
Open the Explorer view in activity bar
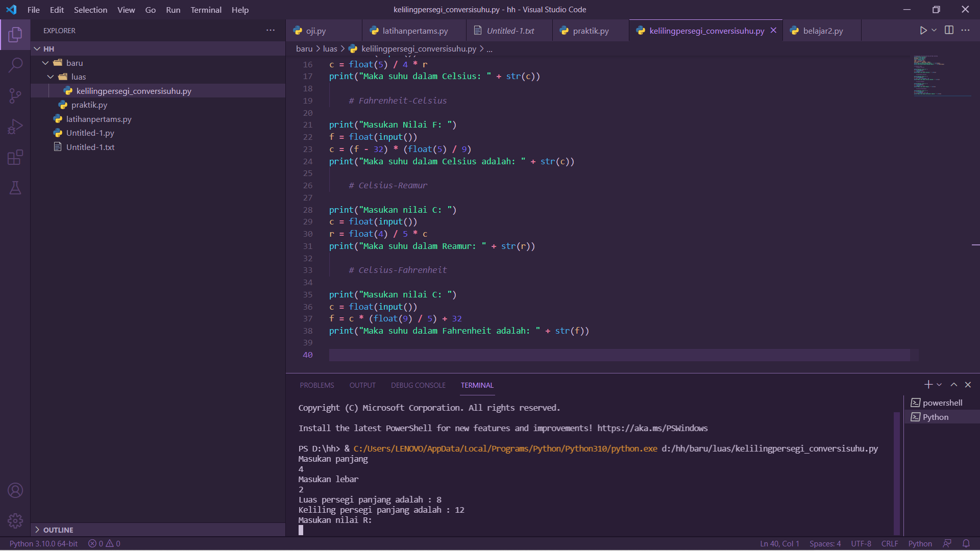[x=15, y=35]
